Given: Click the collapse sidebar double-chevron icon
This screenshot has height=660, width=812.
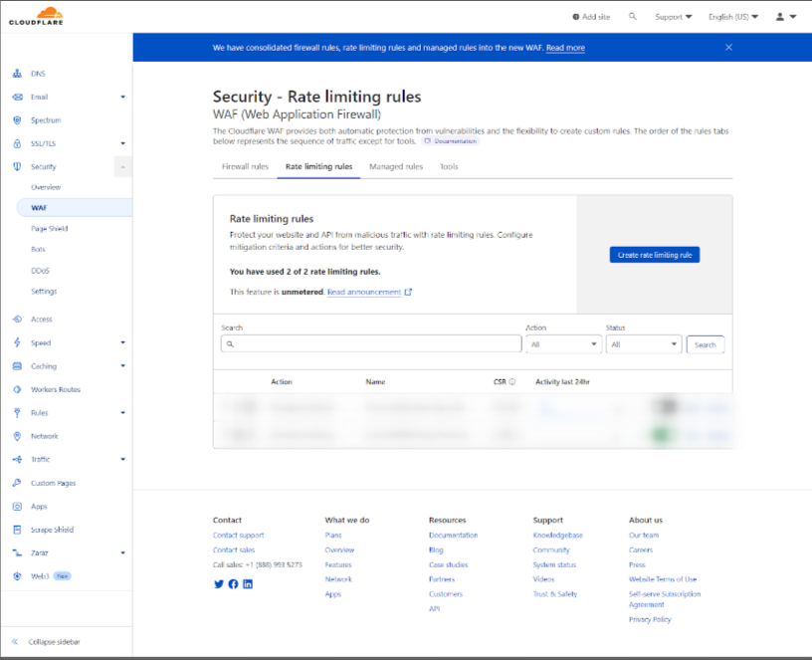Looking at the screenshot, I should [x=15, y=642].
